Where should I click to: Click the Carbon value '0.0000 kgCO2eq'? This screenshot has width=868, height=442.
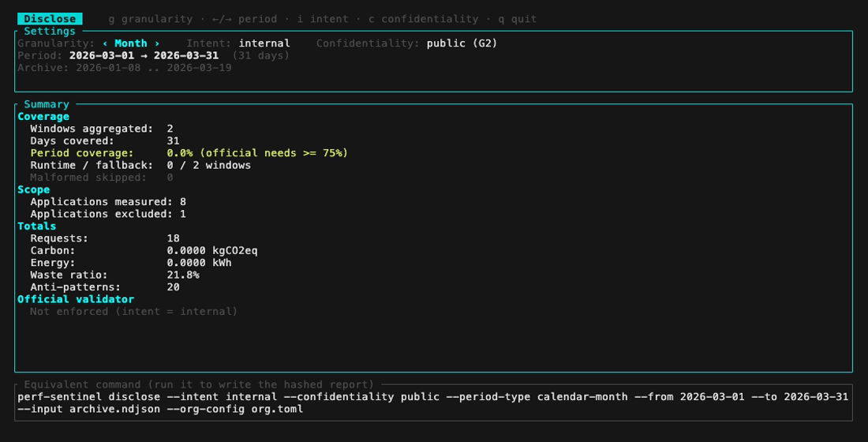[212, 250]
